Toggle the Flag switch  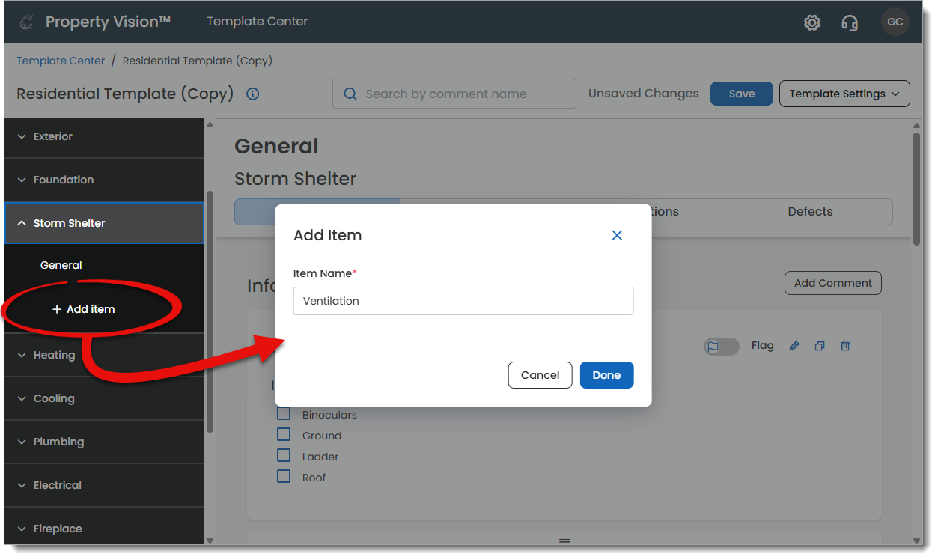pos(721,346)
